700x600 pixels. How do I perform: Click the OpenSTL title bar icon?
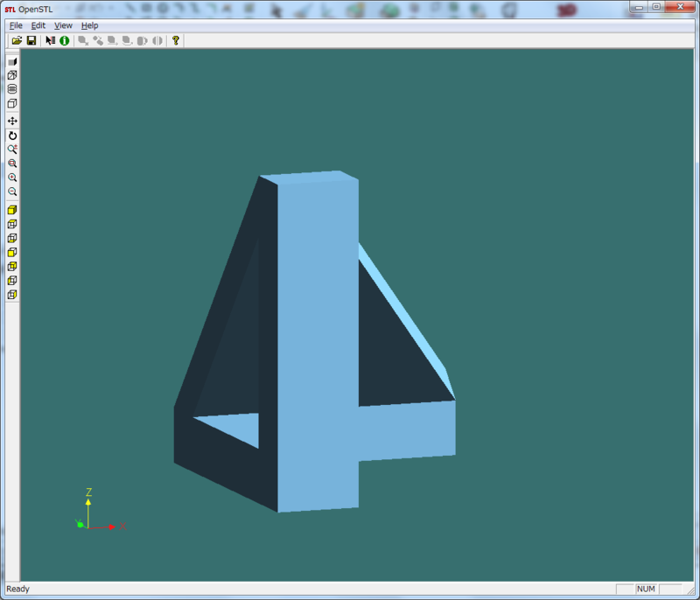10,10
